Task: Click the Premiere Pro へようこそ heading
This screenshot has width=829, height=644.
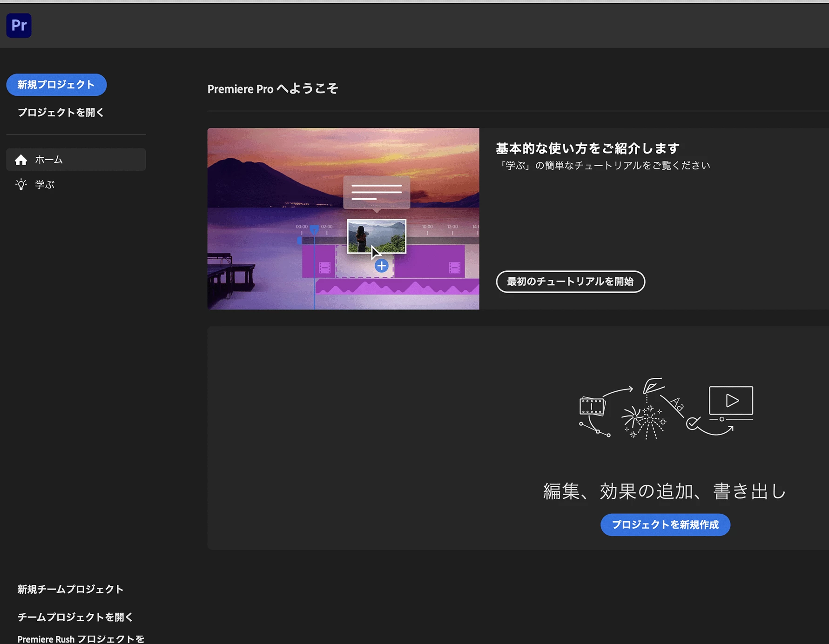Action: click(273, 89)
